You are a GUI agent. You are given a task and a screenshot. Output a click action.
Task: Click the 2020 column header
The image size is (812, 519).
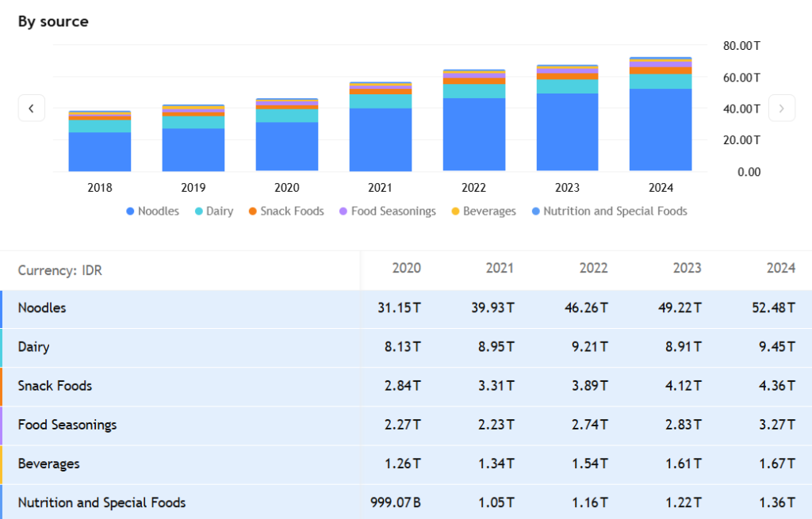pyautogui.click(x=406, y=269)
